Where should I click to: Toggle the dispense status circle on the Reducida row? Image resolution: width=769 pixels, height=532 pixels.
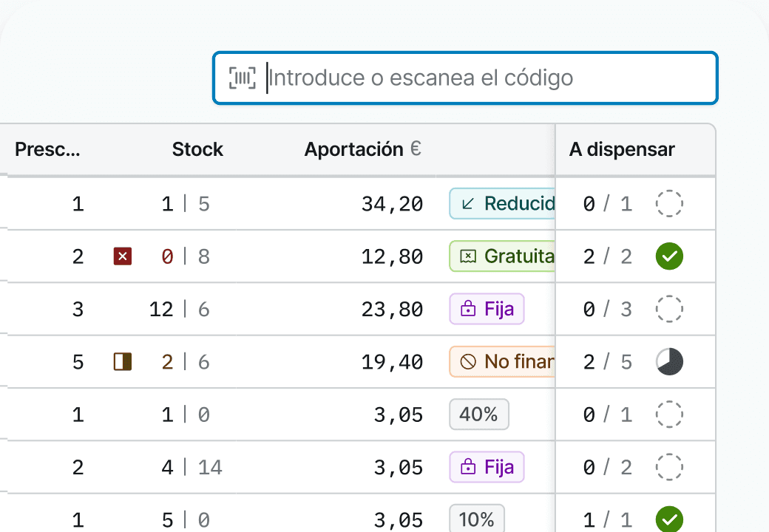[669, 203]
